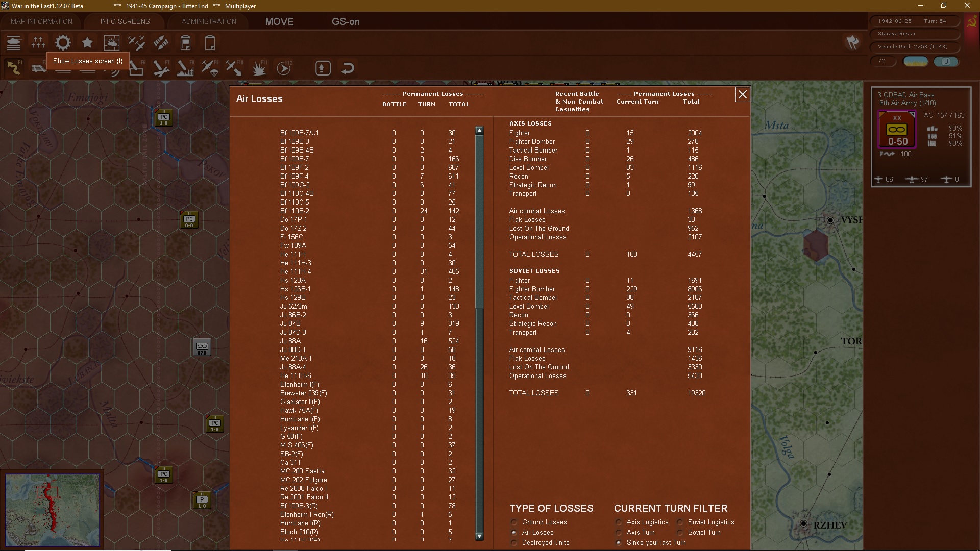
Task: Click the GS-on toggle label
Action: 346,21
